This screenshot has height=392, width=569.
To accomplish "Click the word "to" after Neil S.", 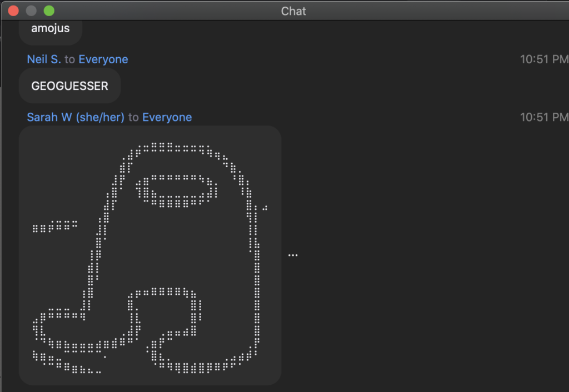I will [69, 59].
